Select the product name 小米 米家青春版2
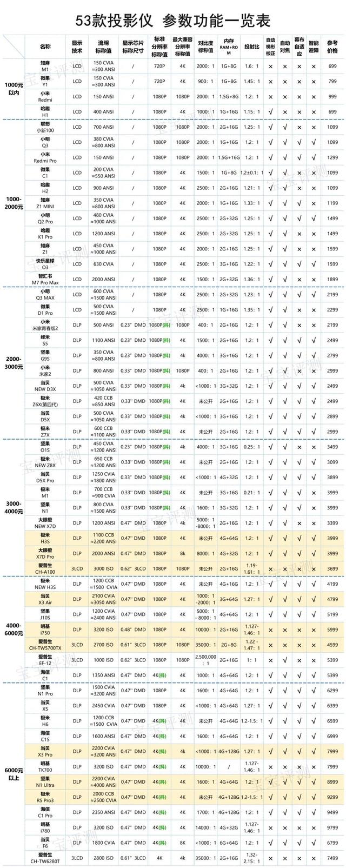Viewport: 346px width, 868px height. coord(45,324)
